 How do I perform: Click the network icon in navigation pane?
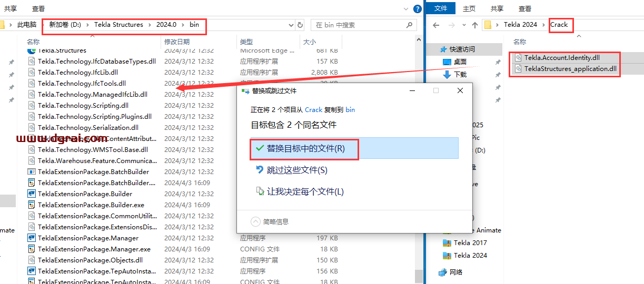[x=443, y=272]
